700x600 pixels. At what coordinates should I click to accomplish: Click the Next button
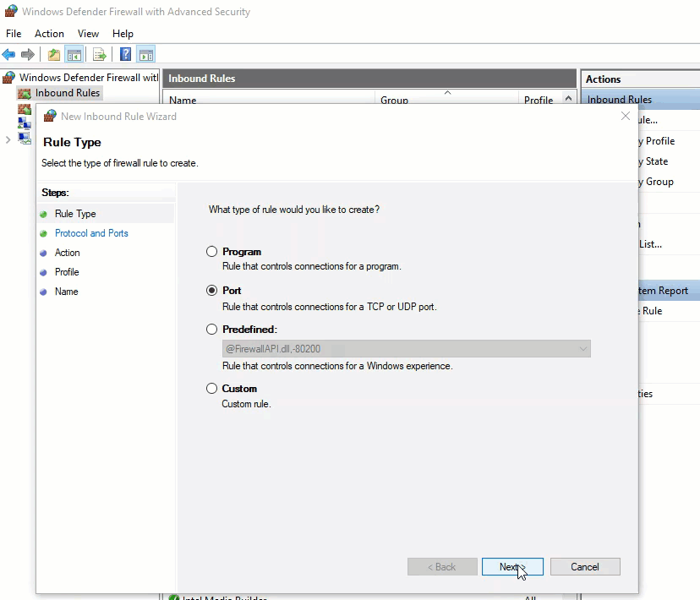click(512, 567)
